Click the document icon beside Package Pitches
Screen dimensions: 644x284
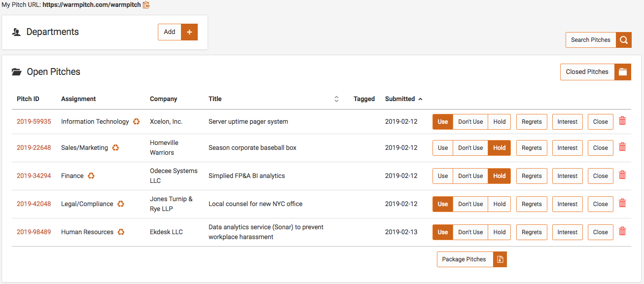pos(500,259)
